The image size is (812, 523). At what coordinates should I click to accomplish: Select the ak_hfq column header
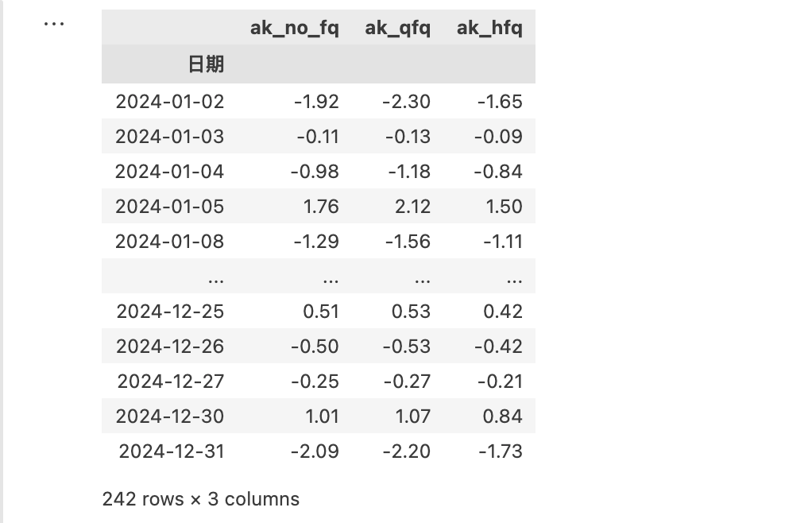pyautogui.click(x=489, y=28)
